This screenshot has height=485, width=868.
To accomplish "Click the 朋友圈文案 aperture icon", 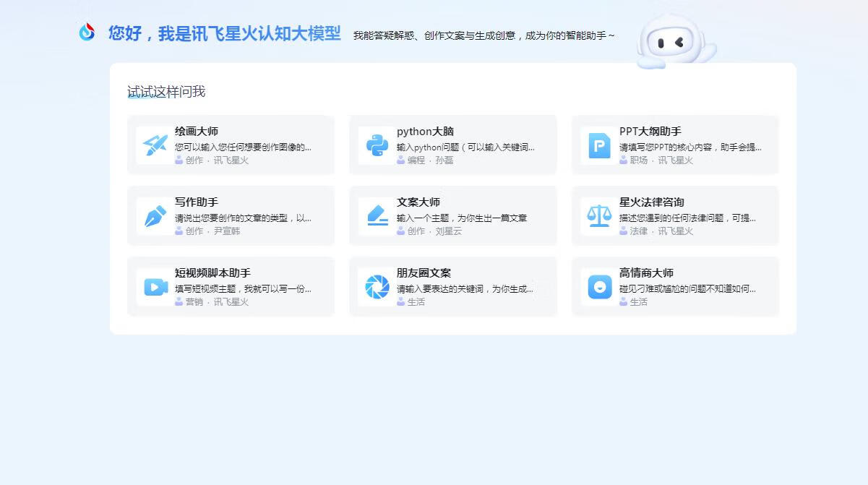I will [x=377, y=287].
